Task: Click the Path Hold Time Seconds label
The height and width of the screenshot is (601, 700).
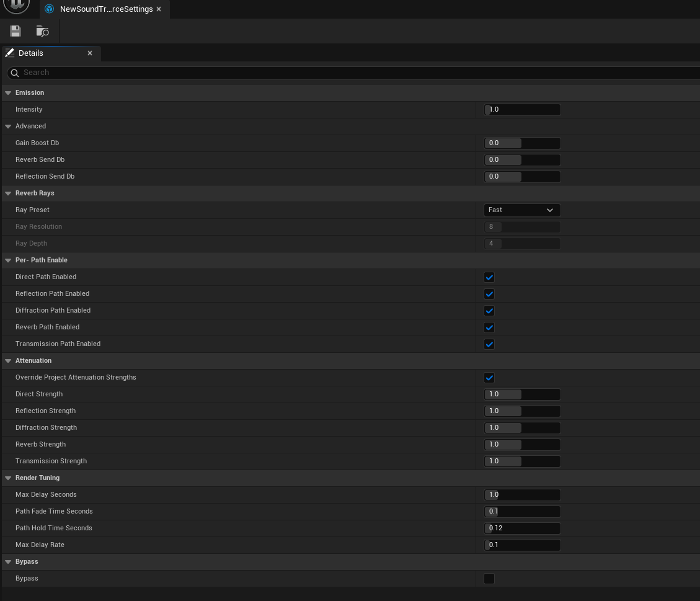Action: point(53,528)
